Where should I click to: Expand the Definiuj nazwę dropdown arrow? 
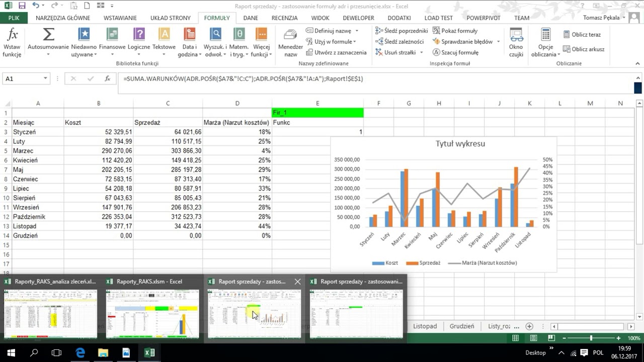click(357, 31)
